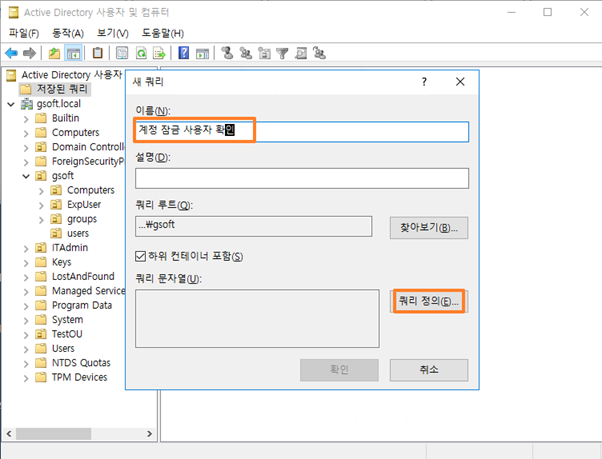Expand the Keys container chevron
Viewport: 602px width, 459px height.
pos(26,263)
